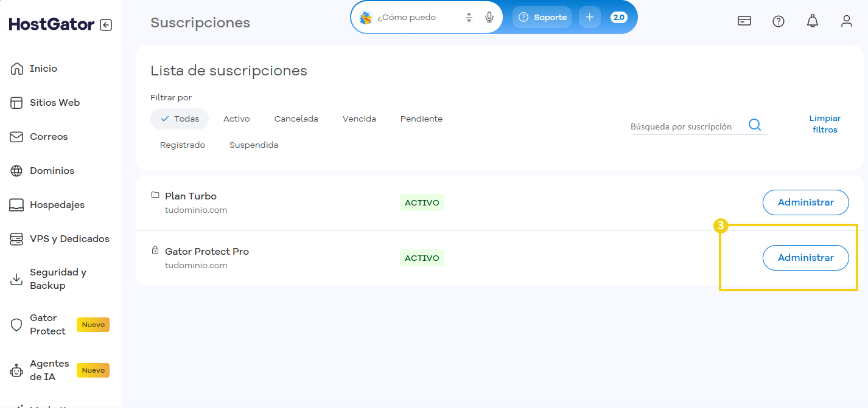Screen dimensions: 868x408
Task: Select VPS y Dedicados
Action: 69,239
